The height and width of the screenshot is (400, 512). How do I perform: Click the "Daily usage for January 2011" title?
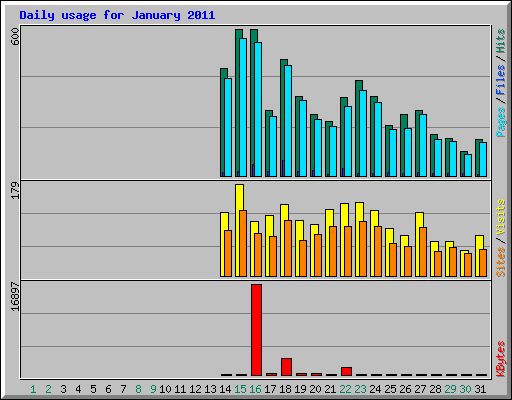117,16
